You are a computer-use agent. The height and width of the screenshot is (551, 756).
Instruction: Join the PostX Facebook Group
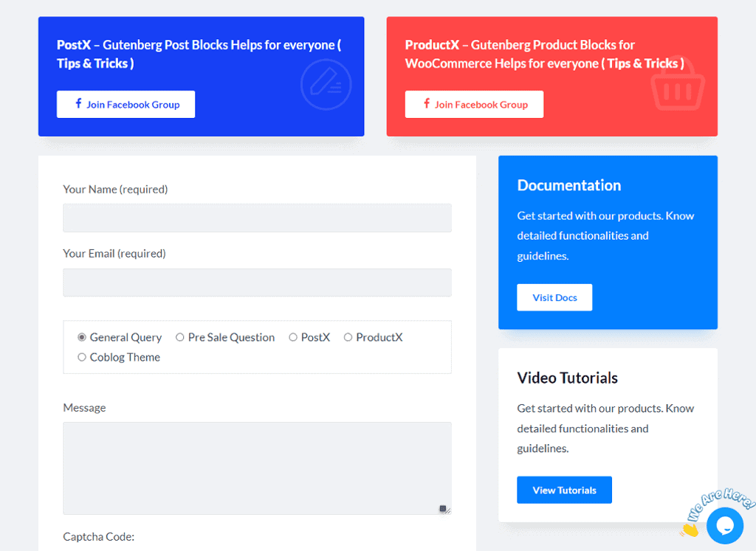click(x=126, y=104)
